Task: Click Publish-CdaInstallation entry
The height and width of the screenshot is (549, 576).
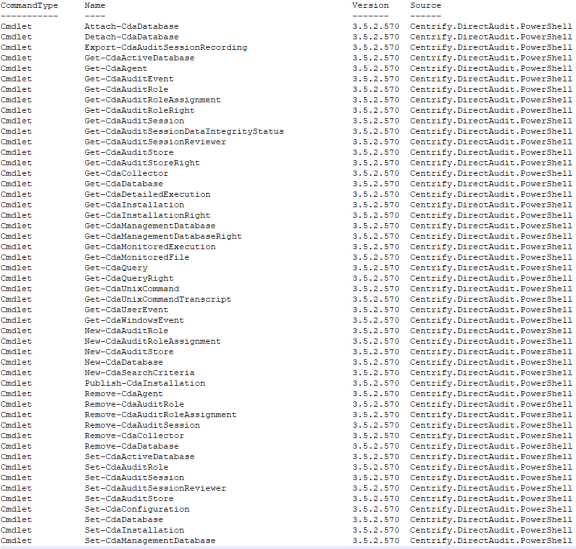Action: (145, 383)
